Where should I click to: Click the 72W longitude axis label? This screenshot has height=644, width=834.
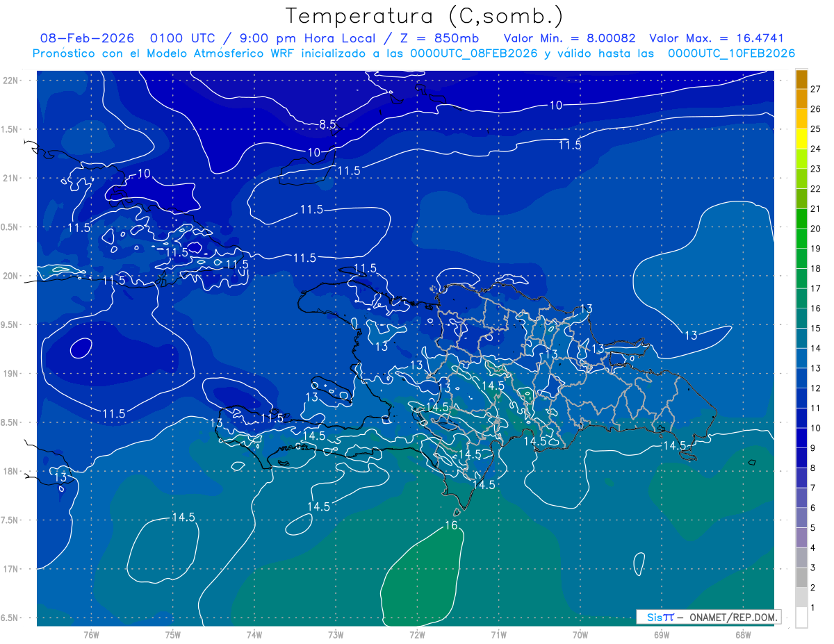[x=417, y=635]
